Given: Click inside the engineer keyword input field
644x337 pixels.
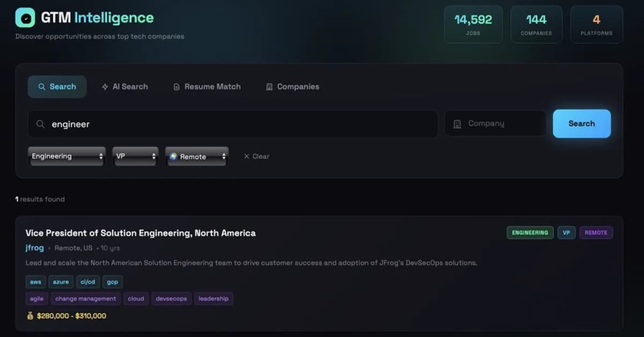Looking at the screenshot, I should [161, 124].
